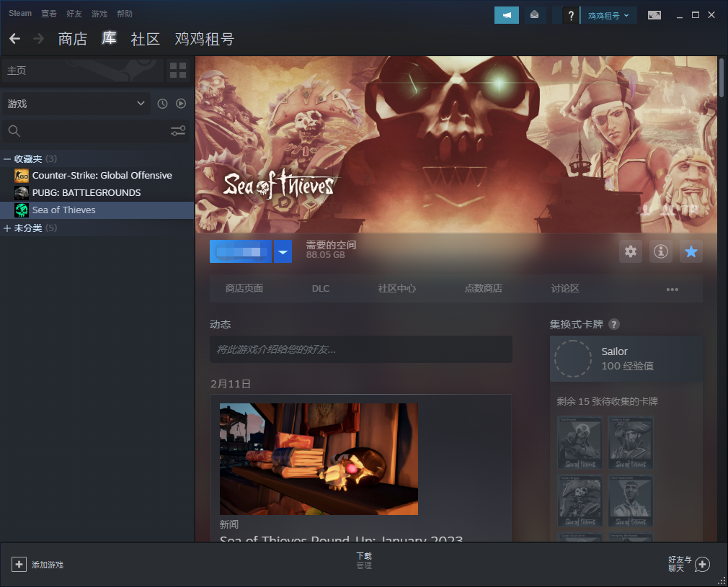Open the 帮助 menu
The width and height of the screenshot is (728, 587).
coord(125,14)
